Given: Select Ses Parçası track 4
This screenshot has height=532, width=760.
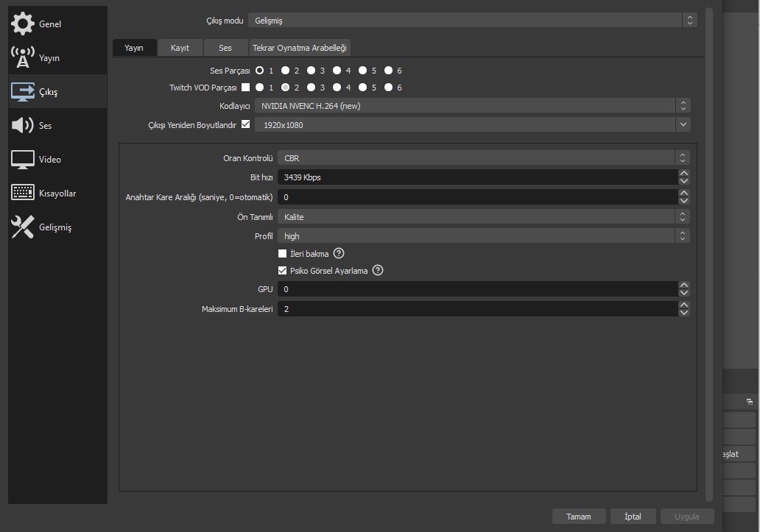Looking at the screenshot, I should 337,71.
